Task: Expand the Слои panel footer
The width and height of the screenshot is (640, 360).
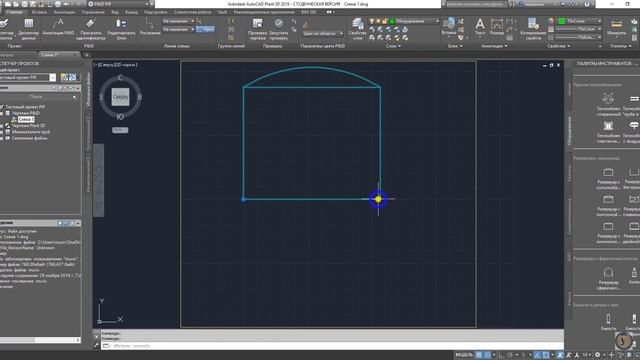Action: point(393,46)
